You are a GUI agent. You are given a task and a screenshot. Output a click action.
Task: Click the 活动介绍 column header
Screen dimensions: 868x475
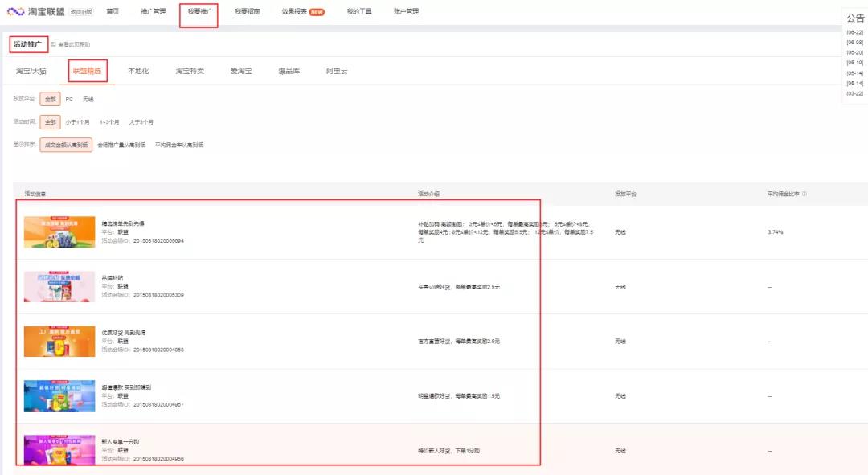point(428,194)
